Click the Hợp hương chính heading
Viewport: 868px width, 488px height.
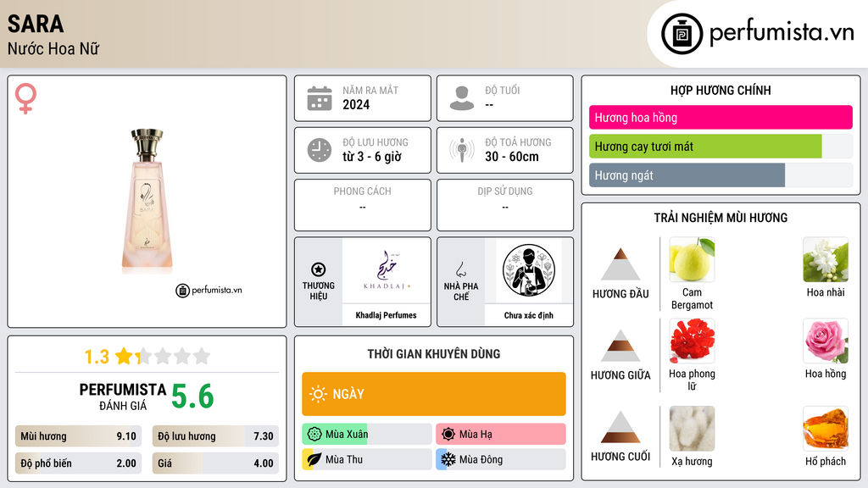click(x=721, y=90)
